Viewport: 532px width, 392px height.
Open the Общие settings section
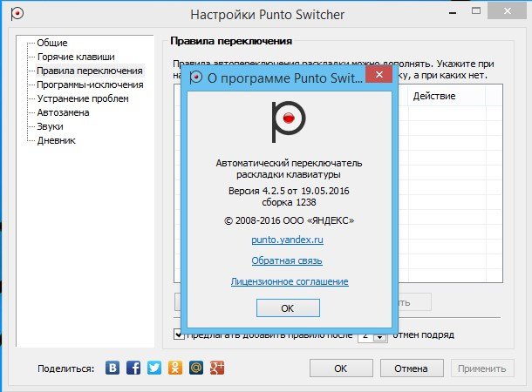52,43
